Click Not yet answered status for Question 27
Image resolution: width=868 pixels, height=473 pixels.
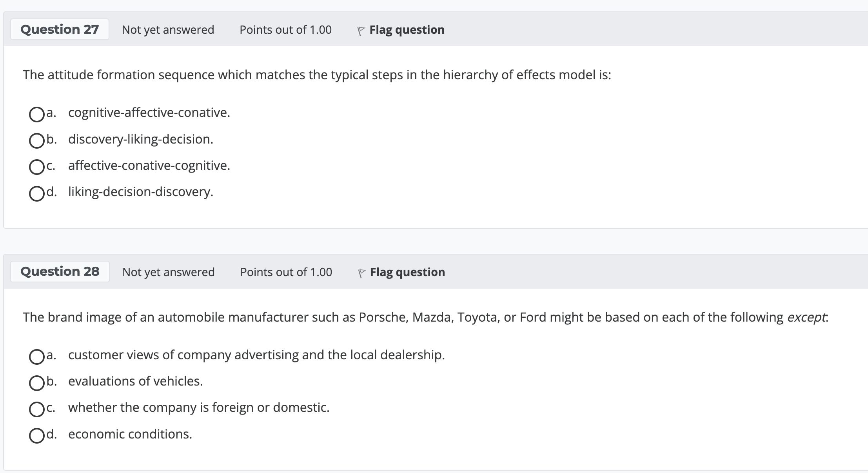pos(168,30)
